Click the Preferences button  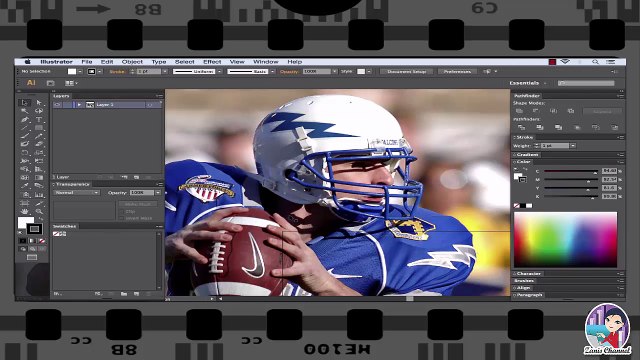click(x=457, y=71)
